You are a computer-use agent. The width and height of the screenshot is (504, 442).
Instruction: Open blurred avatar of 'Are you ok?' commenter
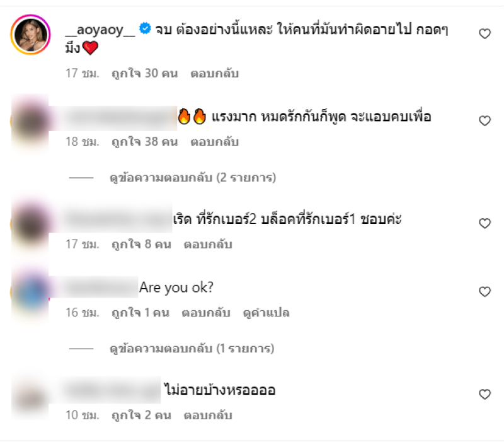(30, 292)
